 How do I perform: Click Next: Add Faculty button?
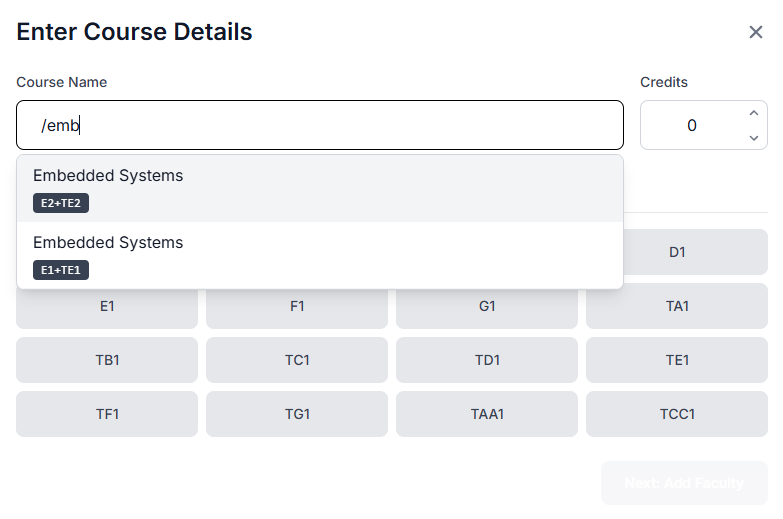684,483
